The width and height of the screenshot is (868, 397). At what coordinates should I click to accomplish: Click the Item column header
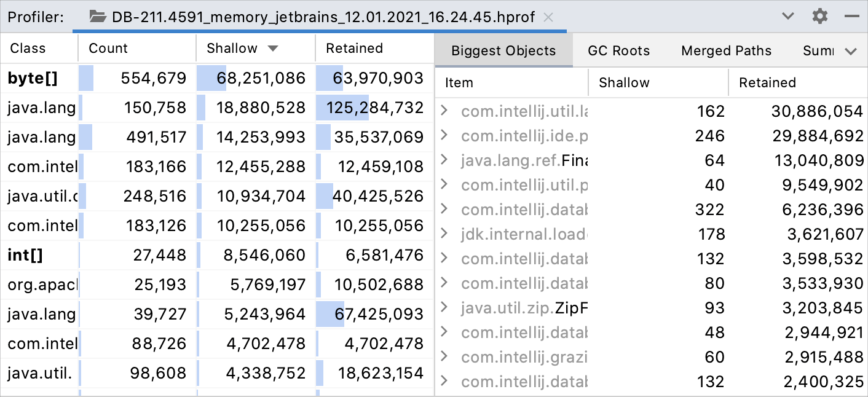pyautogui.click(x=459, y=83)
